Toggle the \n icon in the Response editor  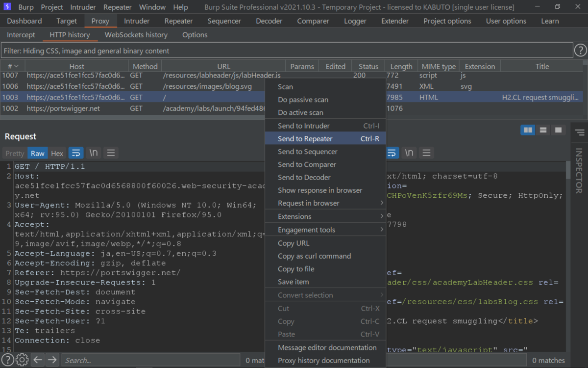409,153
